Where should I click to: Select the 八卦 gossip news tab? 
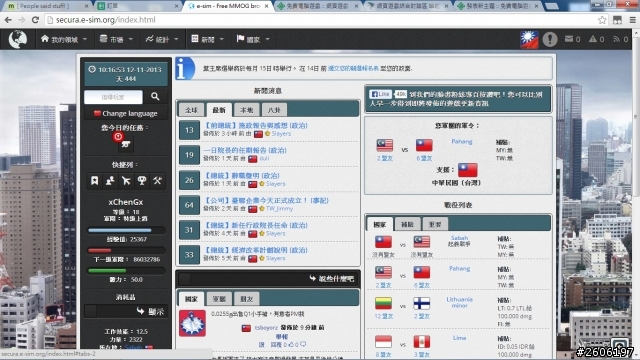274,110
